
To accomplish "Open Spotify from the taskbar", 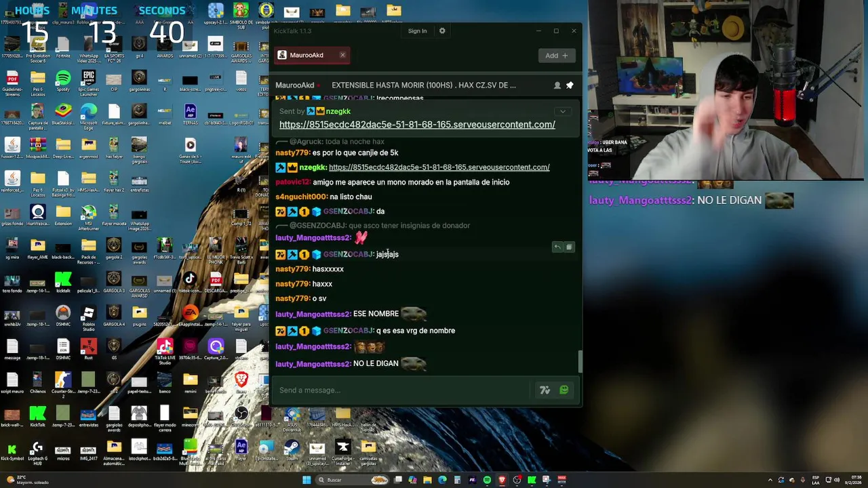I will (487, 480).
